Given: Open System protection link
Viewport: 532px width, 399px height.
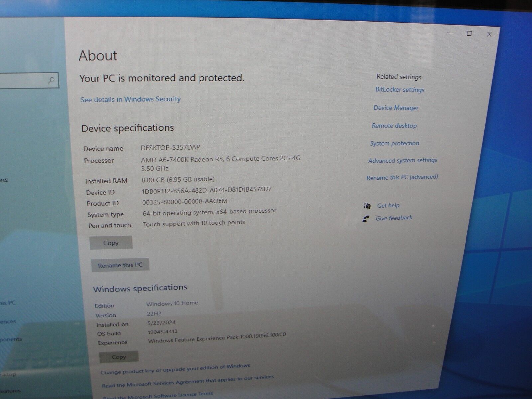Looking at the screenshot, I should [x=394, y=143].
